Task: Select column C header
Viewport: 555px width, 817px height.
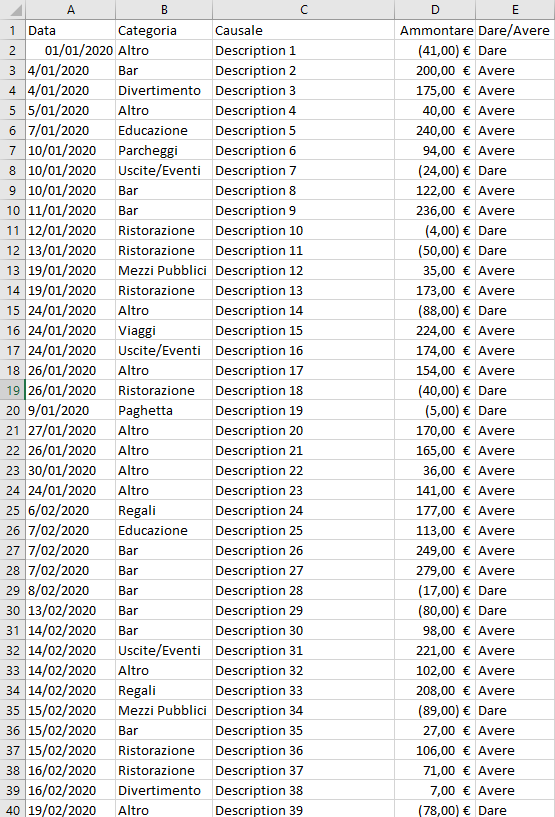Action: [x=303, y=9]
